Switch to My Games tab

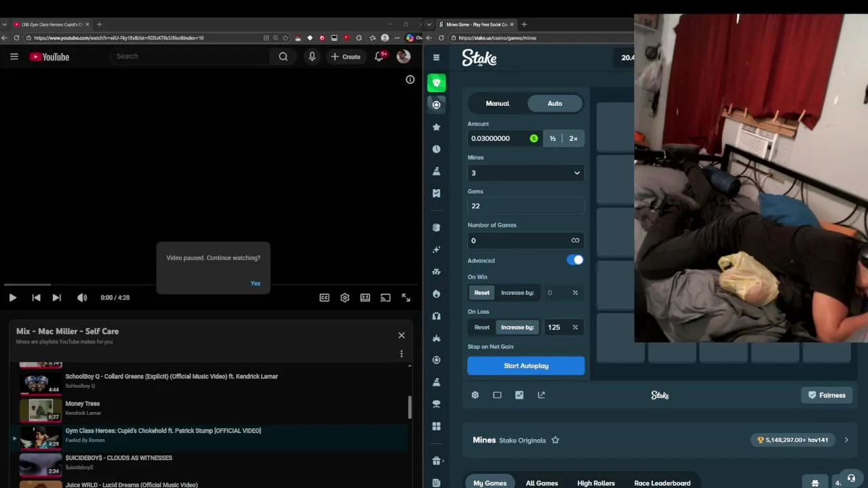click(490, 483)
